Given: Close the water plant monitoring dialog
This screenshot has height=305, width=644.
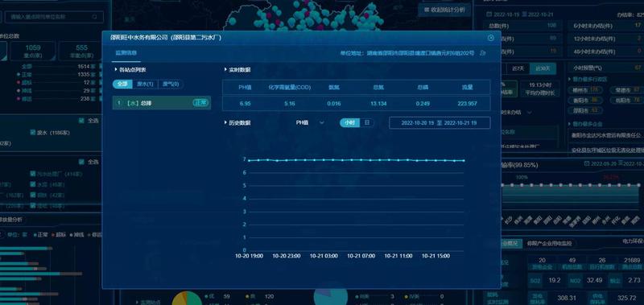Looking at the screenshot, I should pyautogui.click(x=491, y=38).
